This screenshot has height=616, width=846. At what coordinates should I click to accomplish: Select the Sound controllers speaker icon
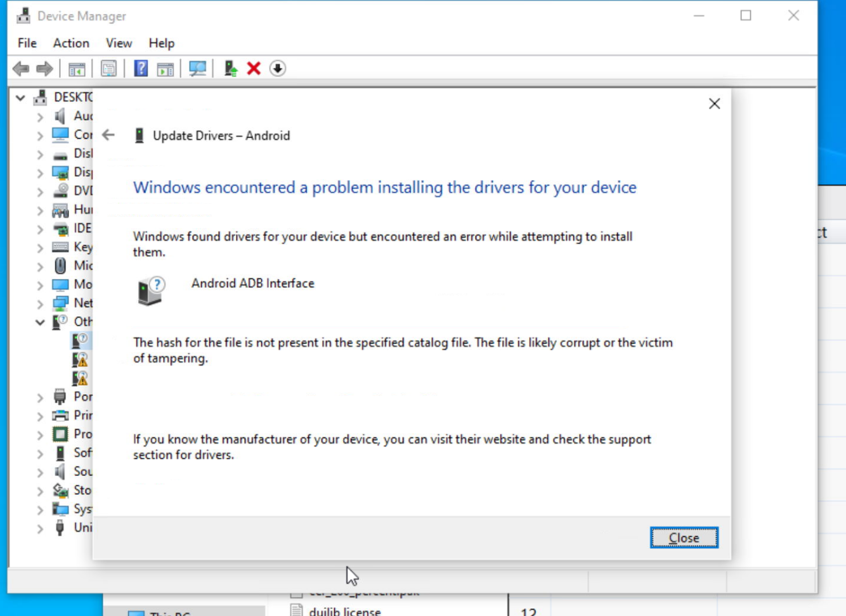pos(60,472)
